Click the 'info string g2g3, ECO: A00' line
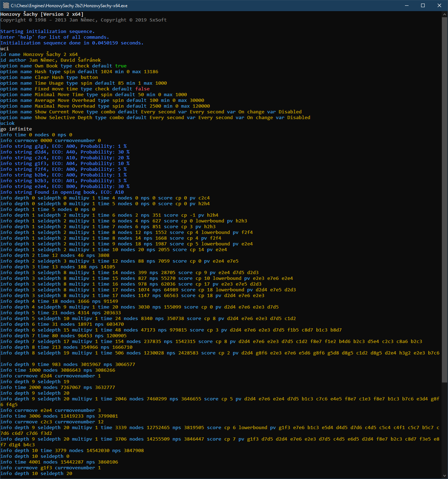 [63, 146]
